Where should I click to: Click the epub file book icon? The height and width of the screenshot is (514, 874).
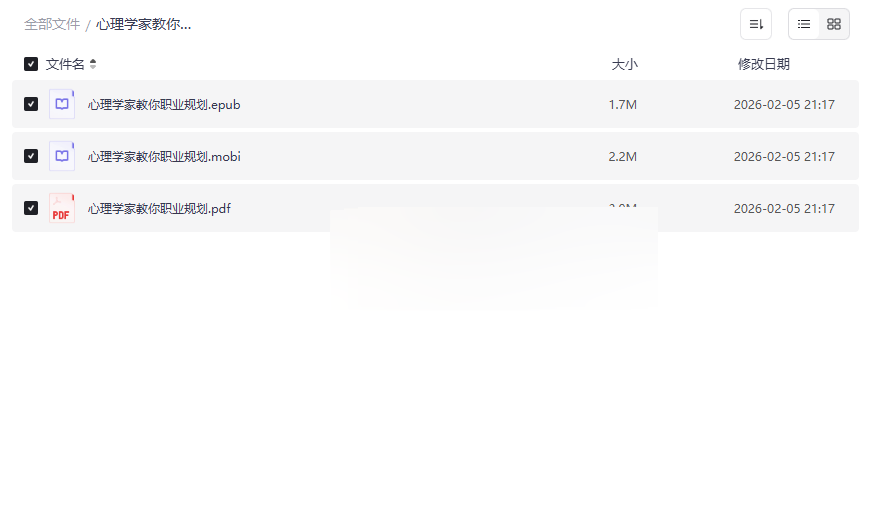(x=62, y=104)
